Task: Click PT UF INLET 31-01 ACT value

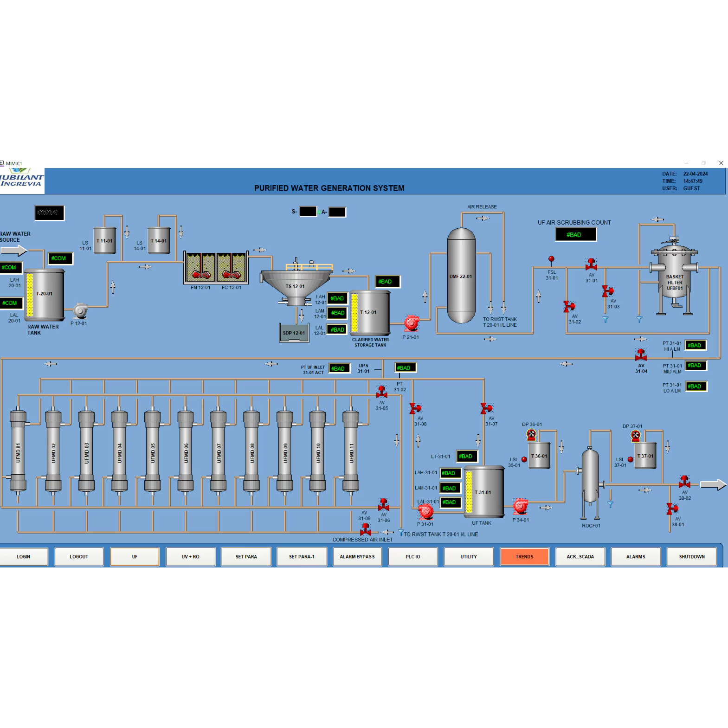Action: (339, 369)
